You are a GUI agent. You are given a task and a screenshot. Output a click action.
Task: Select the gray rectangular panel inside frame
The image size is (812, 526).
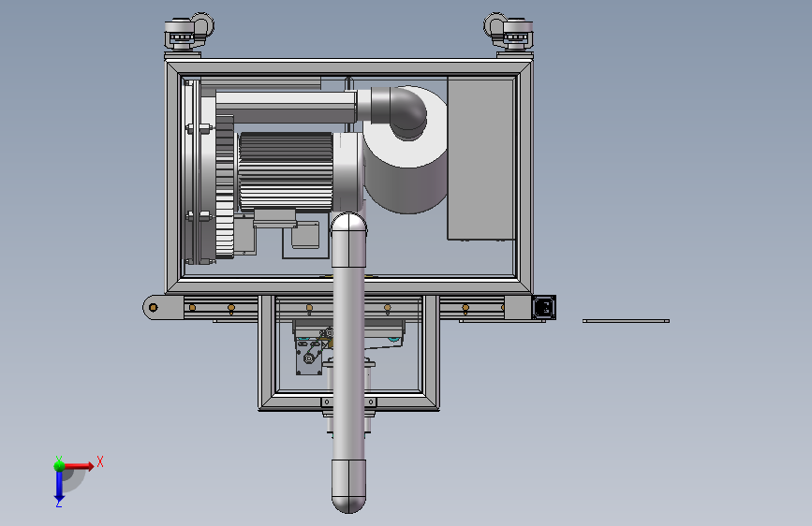coord(481,158)
